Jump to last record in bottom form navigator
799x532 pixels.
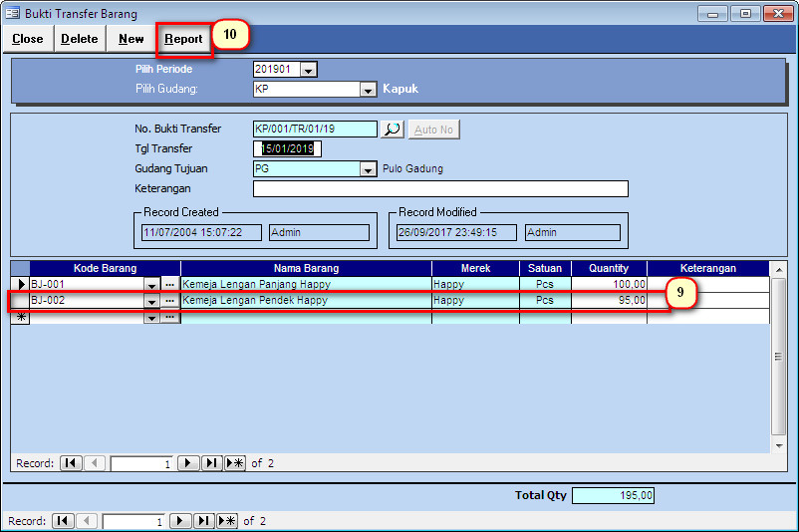(204, 521)
